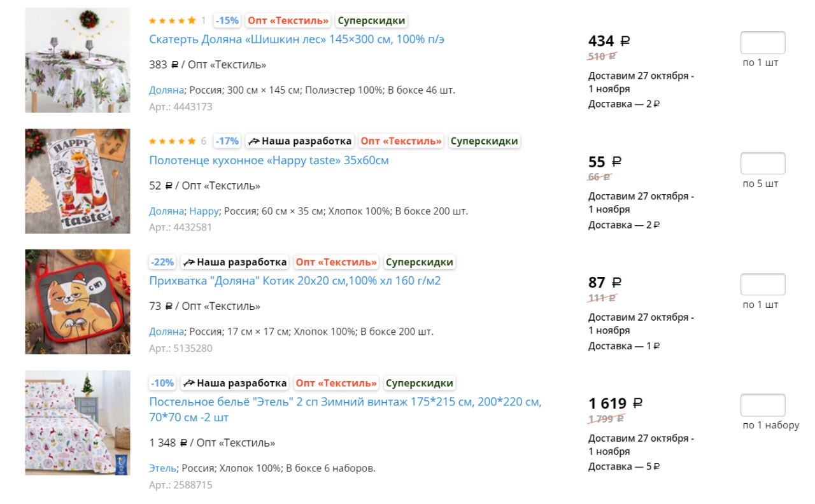The height and width of the screenshot is (504, 815).
Task: Open the Скатерть Доляна «Шишкин лес» product link
Action: tap(297, 39)
